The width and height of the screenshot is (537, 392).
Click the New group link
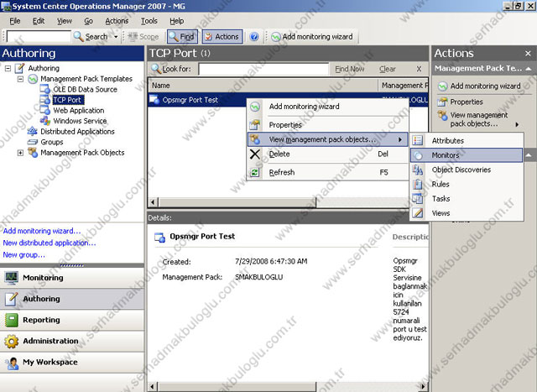click(24, 255)
